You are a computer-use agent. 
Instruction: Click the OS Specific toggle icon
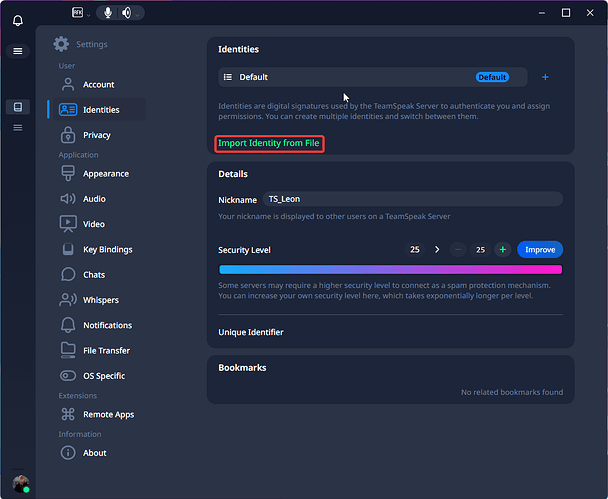pyautogui.click(x=68, y=376)
